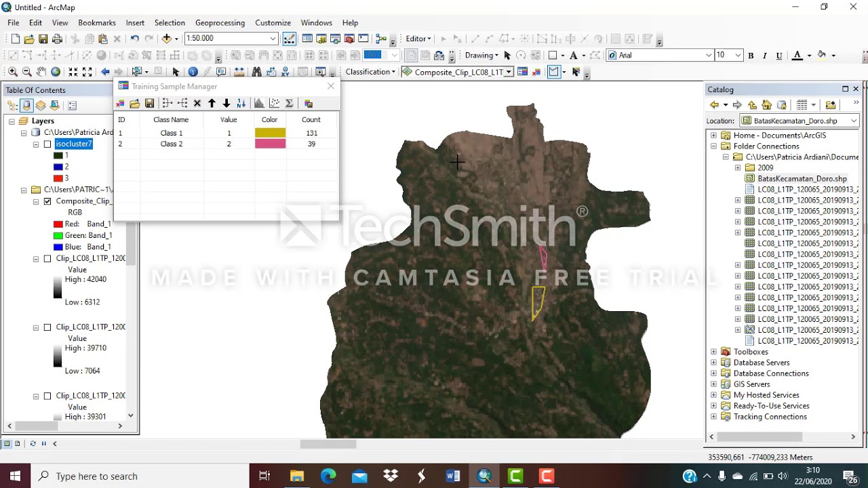868x488 pixels.
Task: Change Class 2 pink color swatch
Action: tap(270, 144)
